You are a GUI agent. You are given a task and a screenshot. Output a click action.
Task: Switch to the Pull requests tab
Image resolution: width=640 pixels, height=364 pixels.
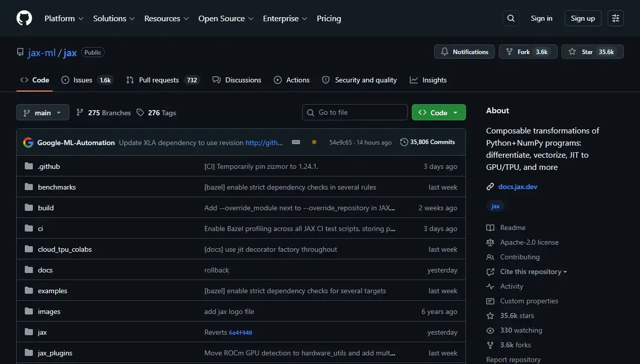[x=162, y=80]
